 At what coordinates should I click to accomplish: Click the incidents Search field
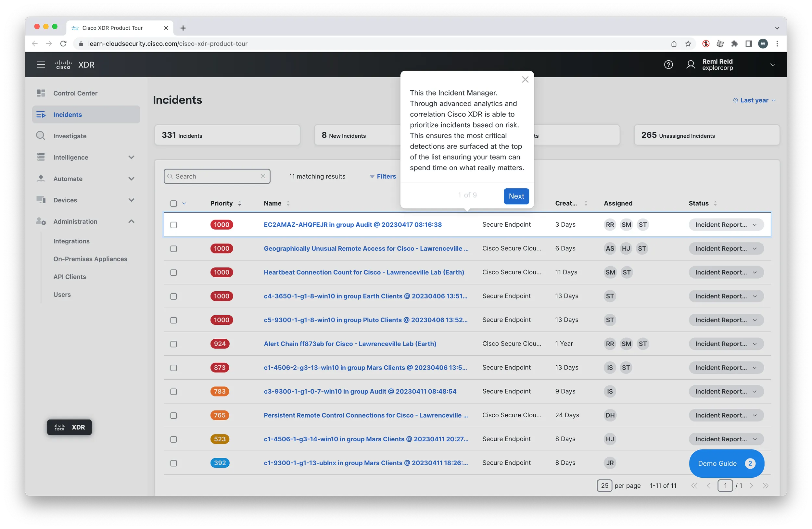[217, 176]
